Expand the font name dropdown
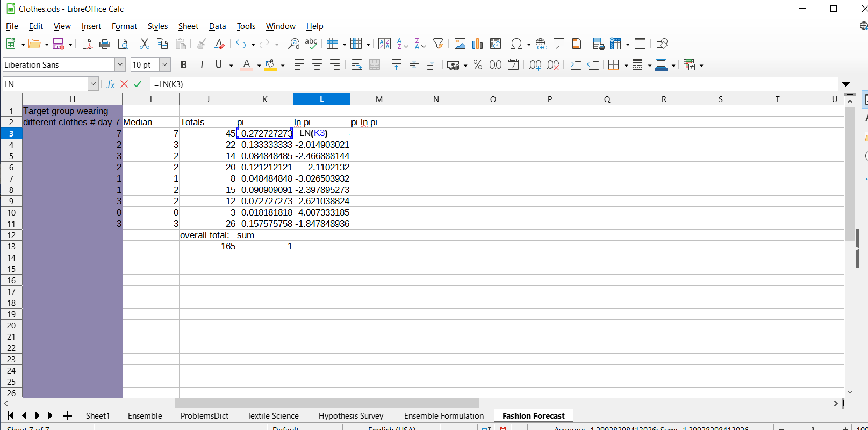This screenshot has width=868, height=430. pyautogui.click(x=120, y=65)
